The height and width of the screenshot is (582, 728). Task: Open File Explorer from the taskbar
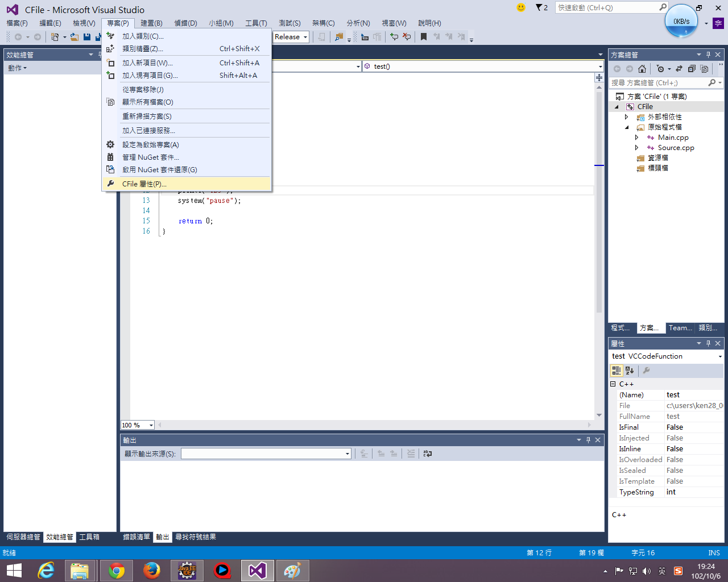(80, 571)
